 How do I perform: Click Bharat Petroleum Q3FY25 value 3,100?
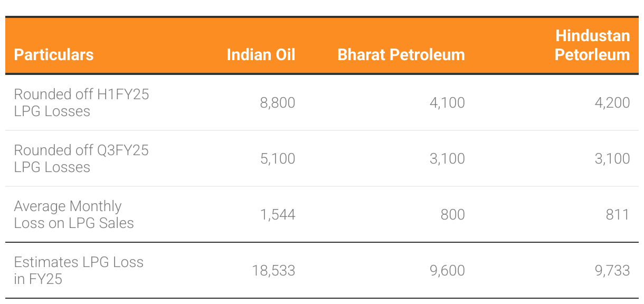pyautogui.click(x=447, y=158)
